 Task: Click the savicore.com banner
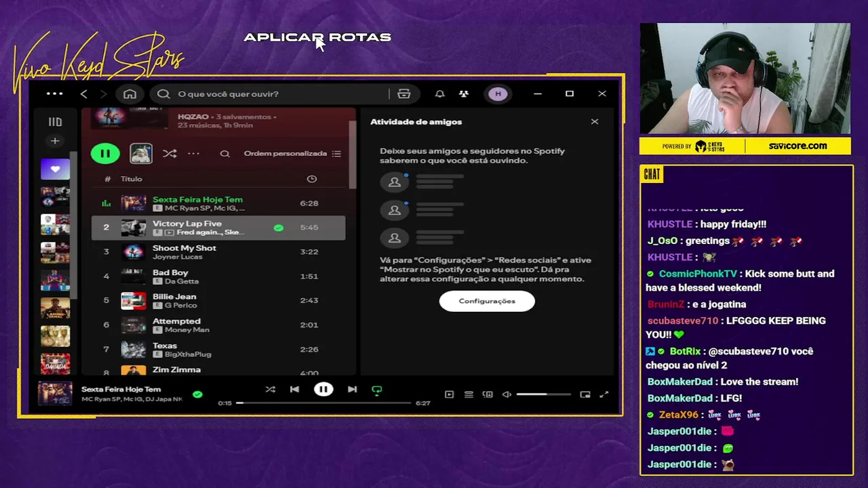click(797, 146)
